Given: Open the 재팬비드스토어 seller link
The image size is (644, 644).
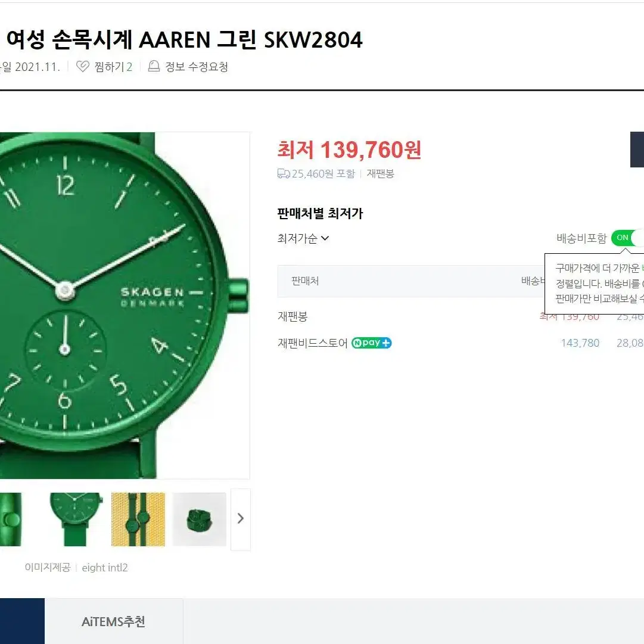Looking at the screenshot, I should click(x=313, y=343).
